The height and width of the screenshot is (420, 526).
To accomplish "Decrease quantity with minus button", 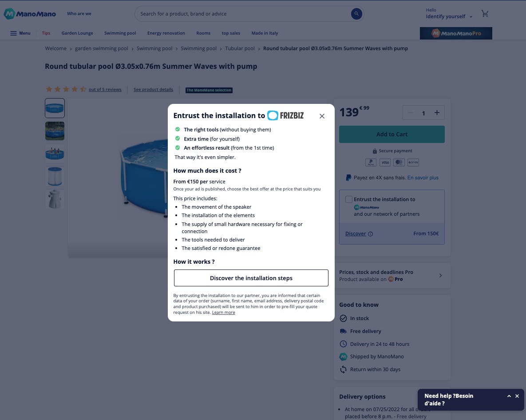I will pos(410,113).
